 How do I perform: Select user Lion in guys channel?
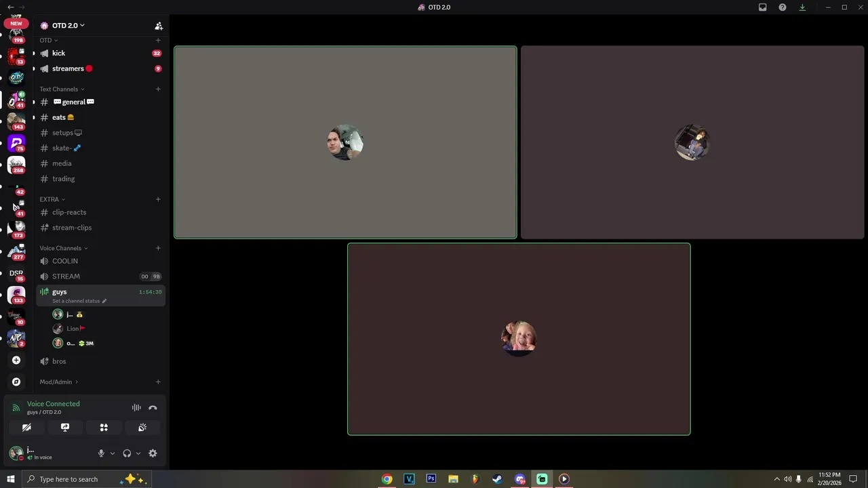[107, 329]
